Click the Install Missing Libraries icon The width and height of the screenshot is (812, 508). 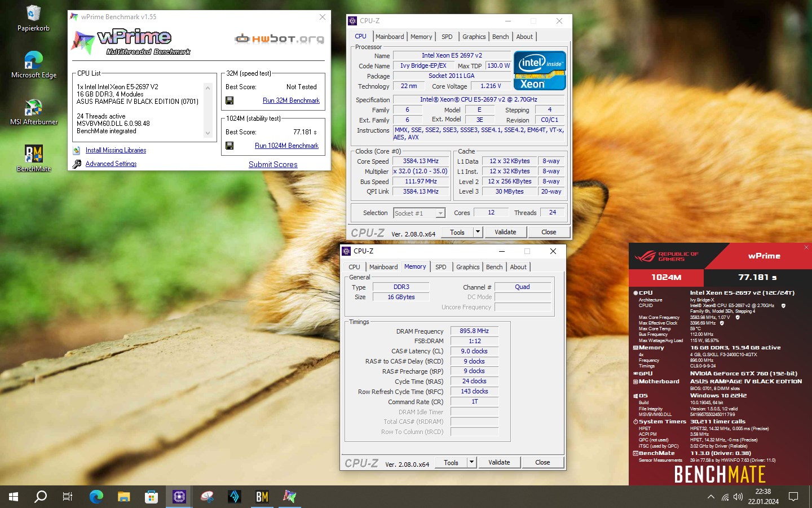click(x=77, y=150)
